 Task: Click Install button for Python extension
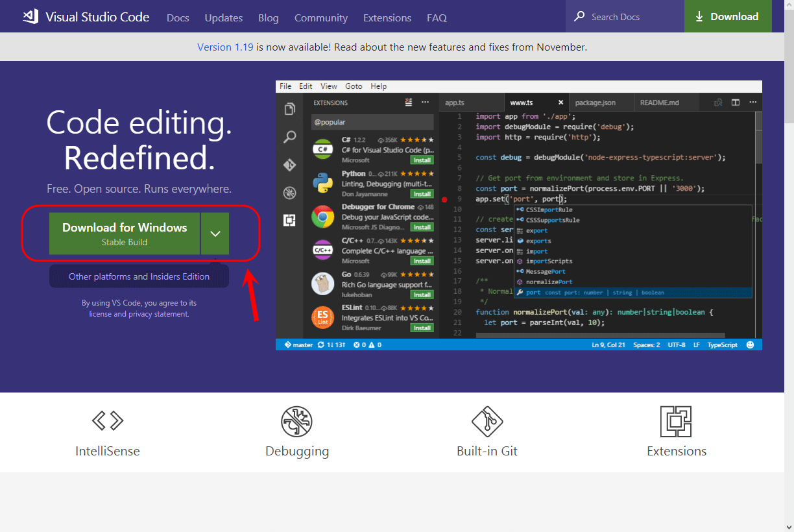(422, 194)
